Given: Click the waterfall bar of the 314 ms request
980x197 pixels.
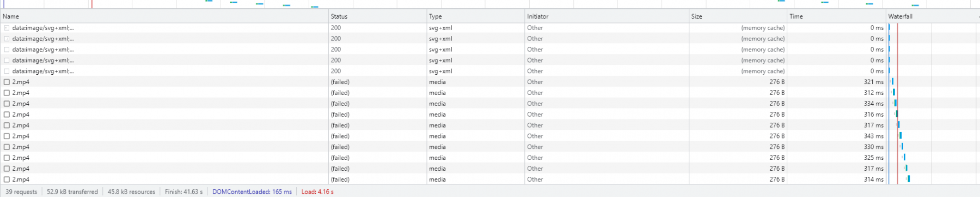Looking at the screenshot, I should [x=908, y=179].
